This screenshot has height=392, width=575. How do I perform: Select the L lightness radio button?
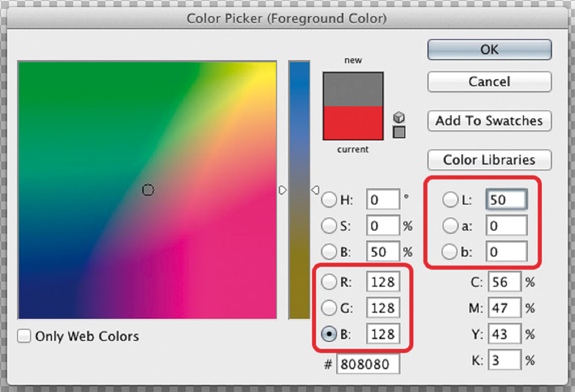click(x=450, y=200)
